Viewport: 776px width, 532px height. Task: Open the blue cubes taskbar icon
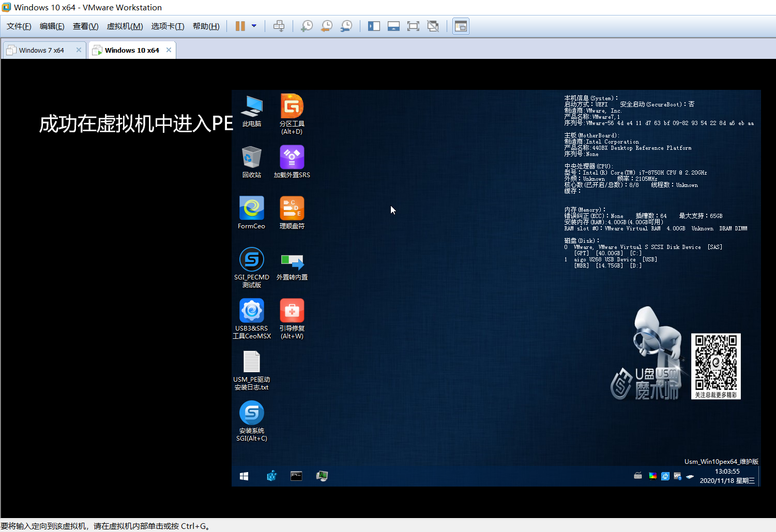271,476
